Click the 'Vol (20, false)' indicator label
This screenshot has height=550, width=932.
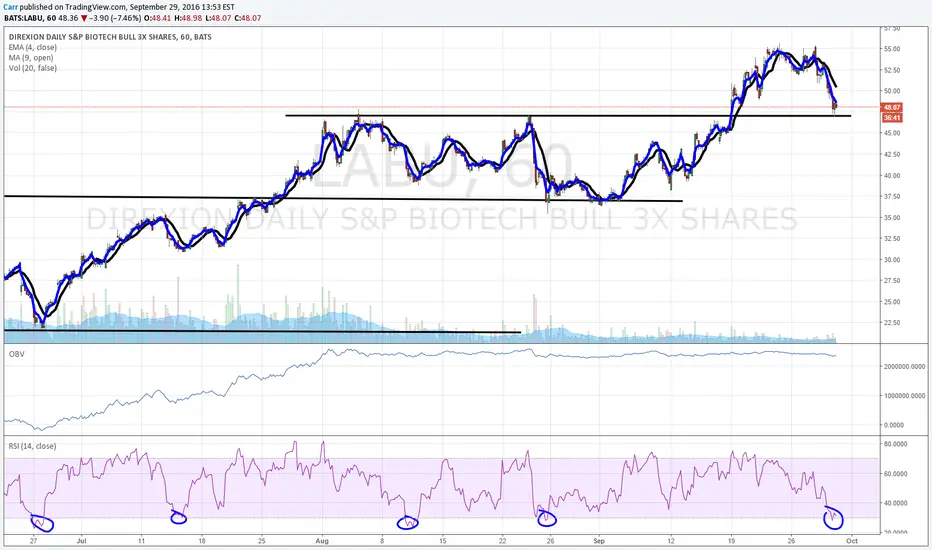click(x=33, y=68)
